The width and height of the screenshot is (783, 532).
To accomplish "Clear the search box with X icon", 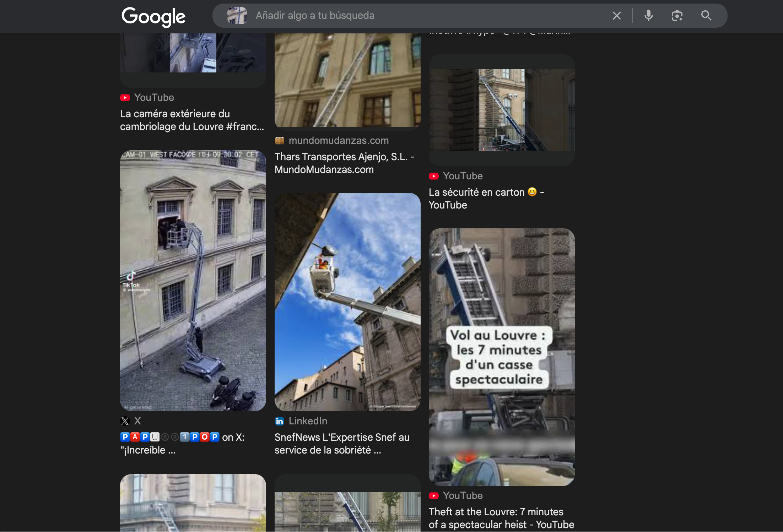I will coord(617,16).
